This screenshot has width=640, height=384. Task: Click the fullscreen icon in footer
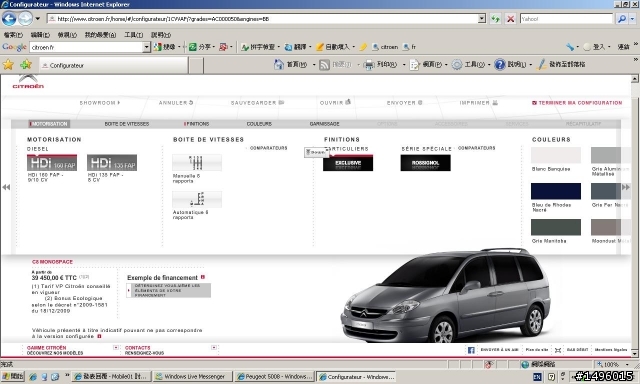558,350
